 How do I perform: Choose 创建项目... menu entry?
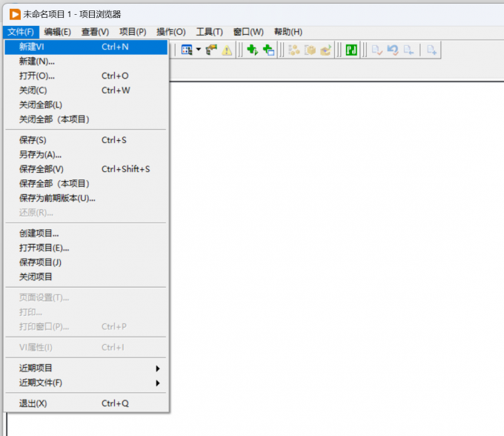pos(86,234)
